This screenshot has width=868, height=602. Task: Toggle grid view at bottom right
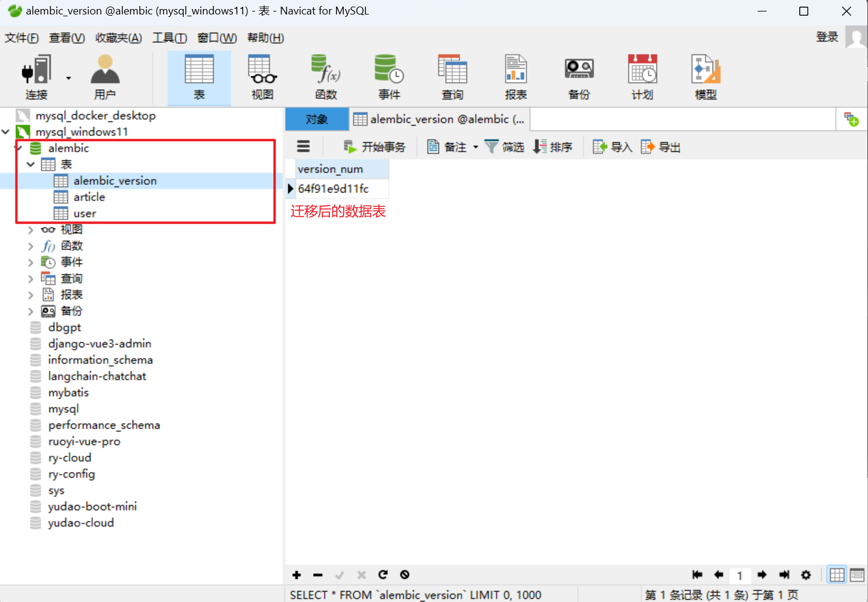tap(836, 575)
